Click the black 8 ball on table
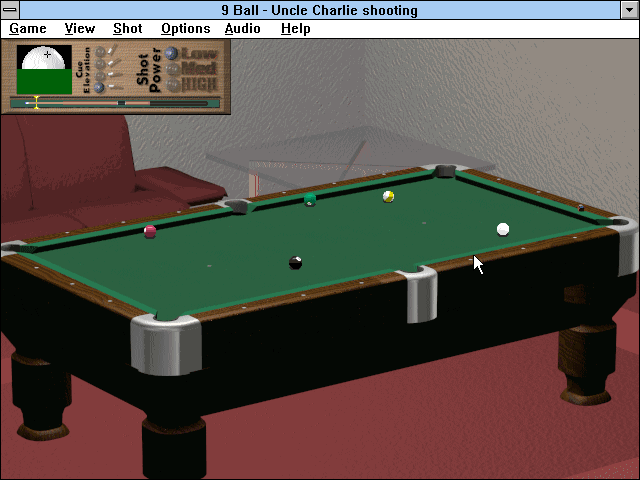Image resolution: width=640 pixels, height=480 pixels. [x=295, y=262]
